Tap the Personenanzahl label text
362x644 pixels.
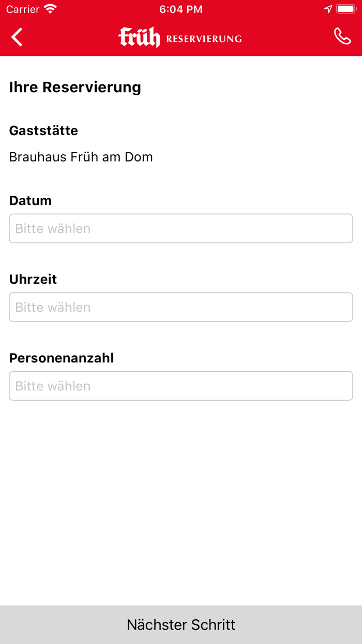click(61, 358)
